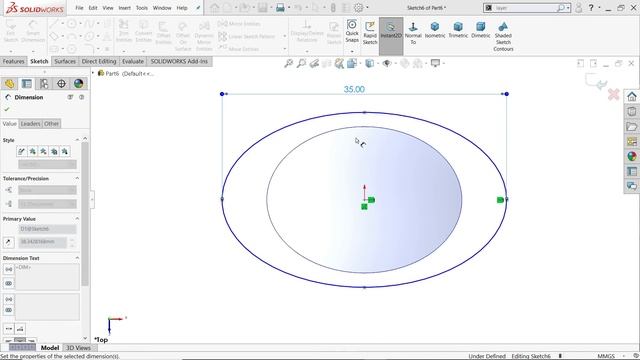640x360 pixels.
Task: Click the Print toolbar icon
Action: [x=280, y=7]
